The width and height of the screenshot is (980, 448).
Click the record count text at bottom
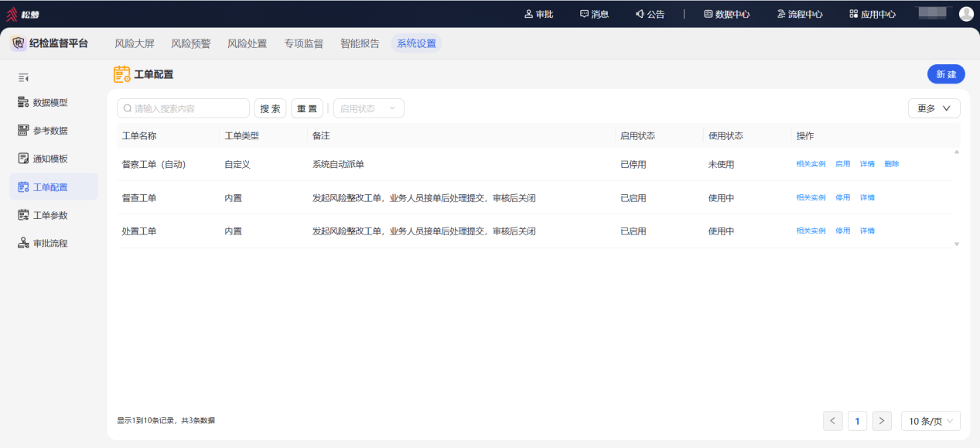[x=166, y=421]
